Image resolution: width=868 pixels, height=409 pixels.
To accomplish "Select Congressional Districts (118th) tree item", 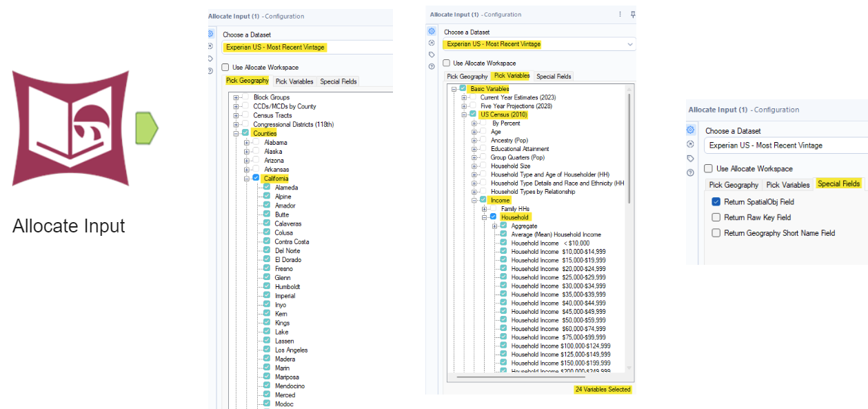I will (x=293, y=124).
